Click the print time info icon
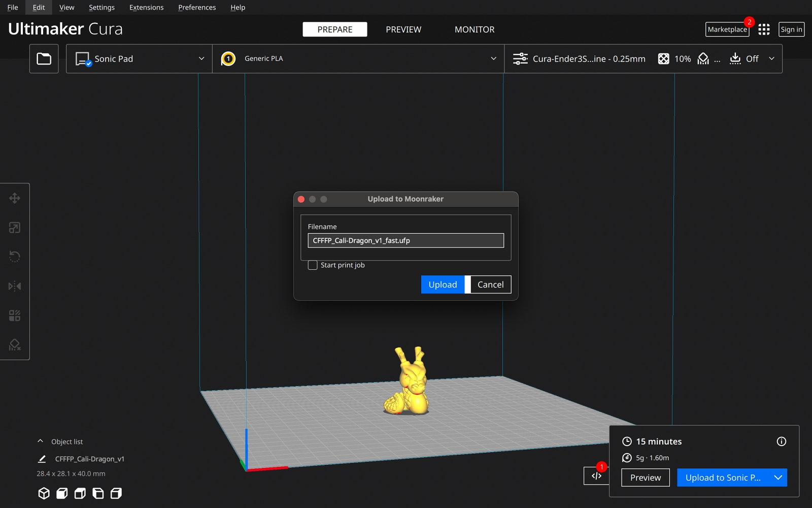The width and height of the screenshot is (812, 508). 781,441
